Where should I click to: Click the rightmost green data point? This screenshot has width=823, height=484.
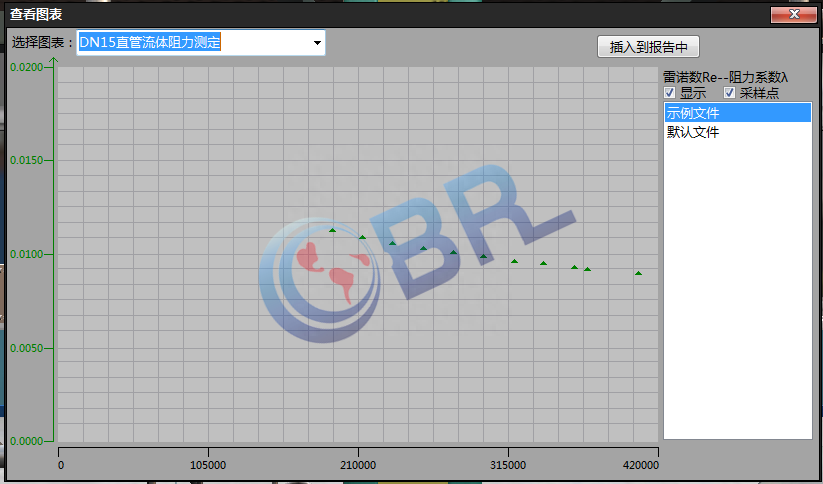pos(639,273)
